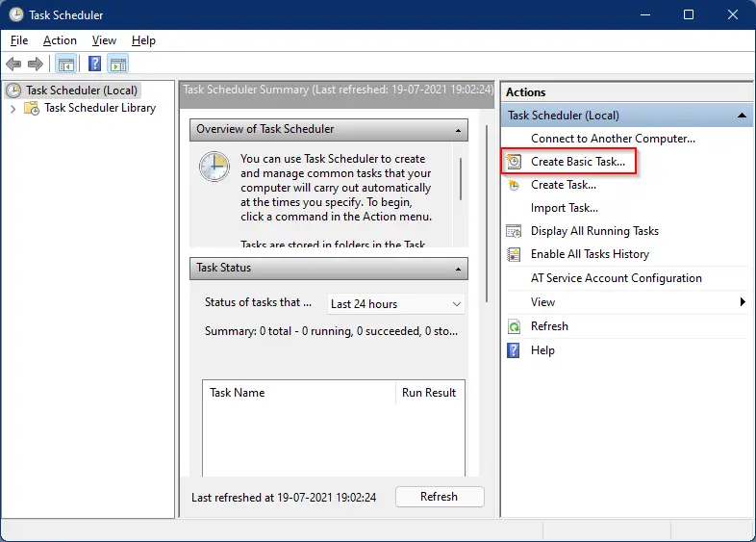Click the Display All Running Tasks icon
The width and height of the screenshot is (756, 542).
[514, 231]
